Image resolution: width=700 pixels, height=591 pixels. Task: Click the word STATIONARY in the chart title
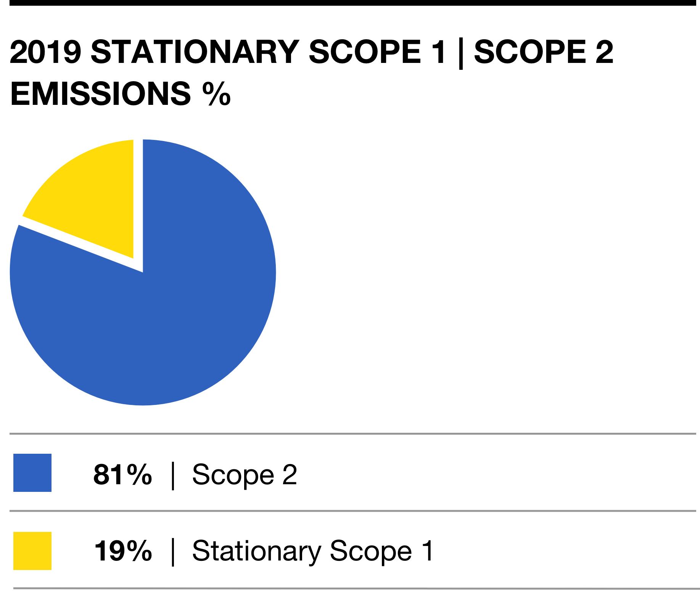click(195, 52)
